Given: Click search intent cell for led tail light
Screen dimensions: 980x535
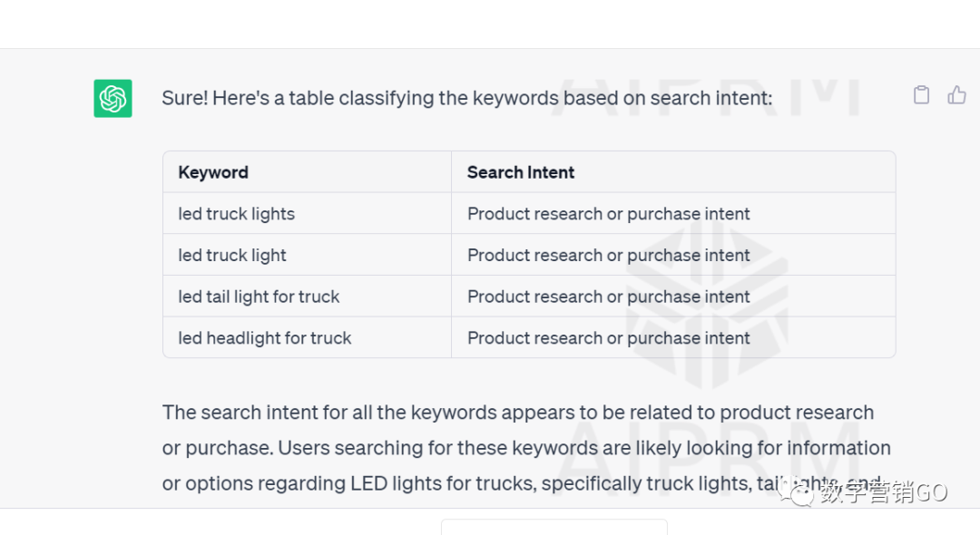Looking at the screenshot, I should coord(673,296).
